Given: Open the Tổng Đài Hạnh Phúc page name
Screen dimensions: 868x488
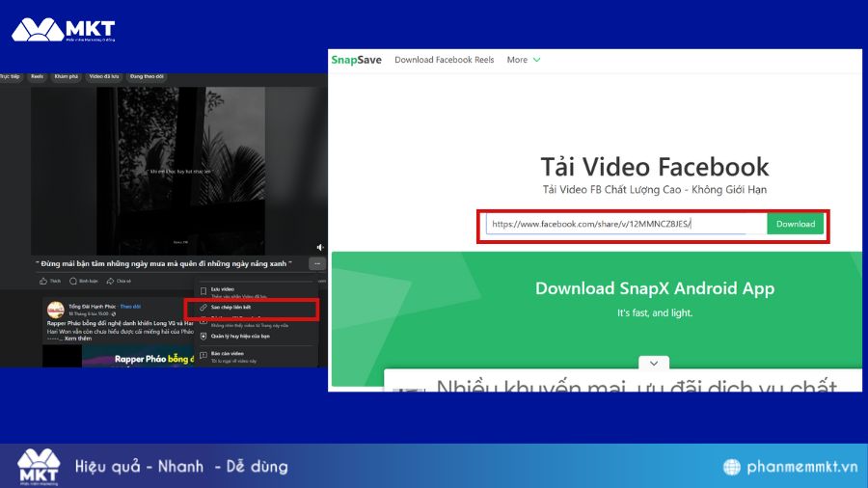Looking at the screenshot, I should [x=92, y=306].
